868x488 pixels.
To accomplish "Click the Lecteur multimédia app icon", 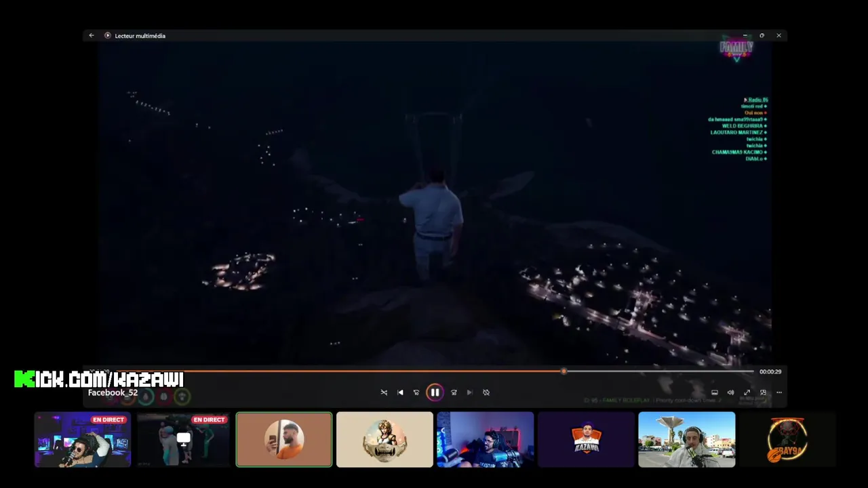I will (x=107, y=35).
